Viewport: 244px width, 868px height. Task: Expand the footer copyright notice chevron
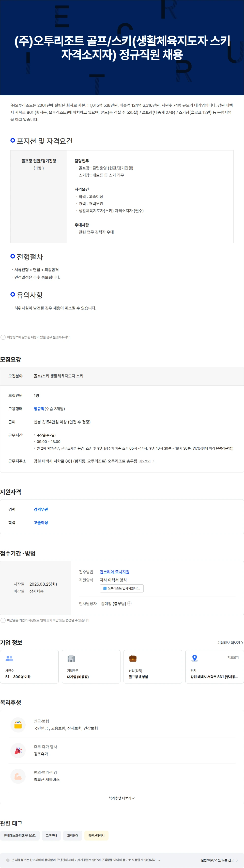coord(159,860)
